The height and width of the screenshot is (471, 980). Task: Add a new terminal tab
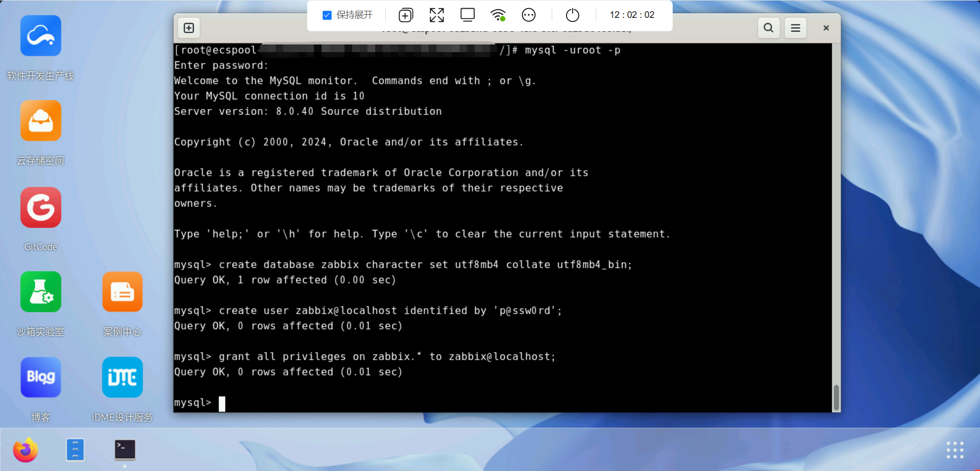189,28
